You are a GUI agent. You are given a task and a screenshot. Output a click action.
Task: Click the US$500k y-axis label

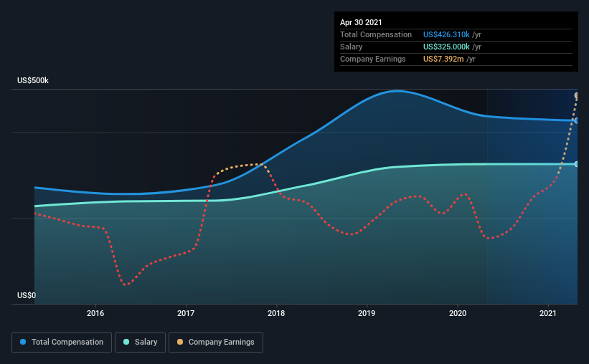click(33, 80)
